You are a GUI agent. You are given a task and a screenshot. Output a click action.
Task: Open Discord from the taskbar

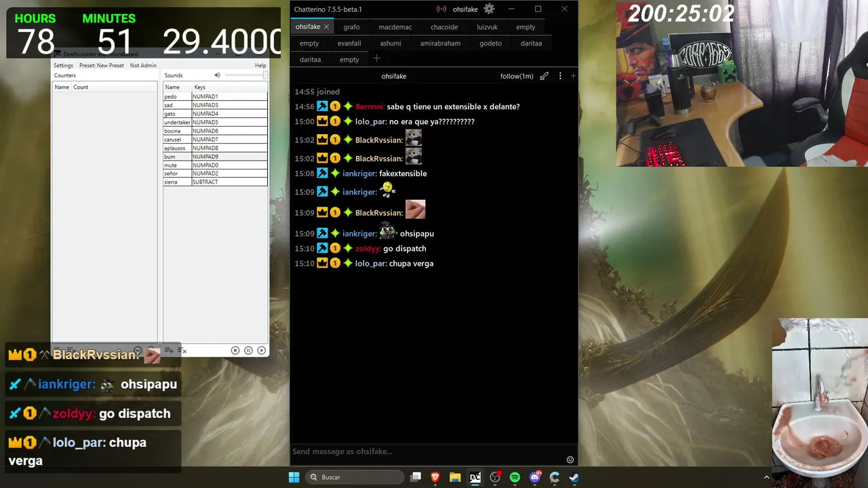(x=535, y=477)
